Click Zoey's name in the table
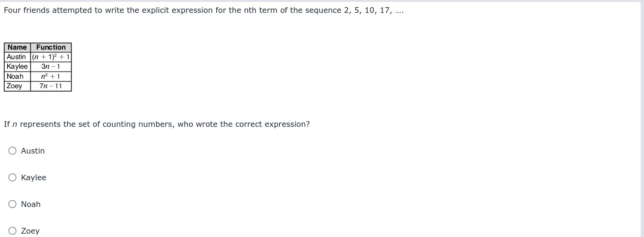The height and width of the screenshot is (237, 644). click(17, 86)
